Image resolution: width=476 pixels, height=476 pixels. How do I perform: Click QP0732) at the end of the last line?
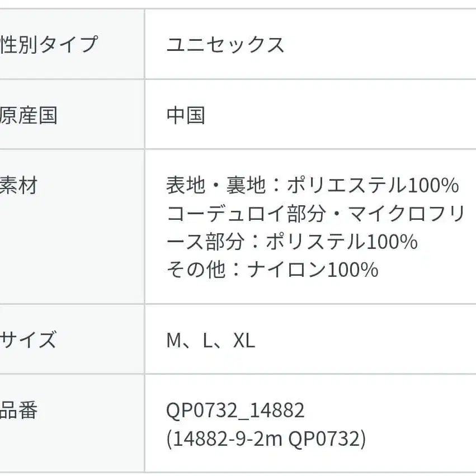(x=327, y=439)
